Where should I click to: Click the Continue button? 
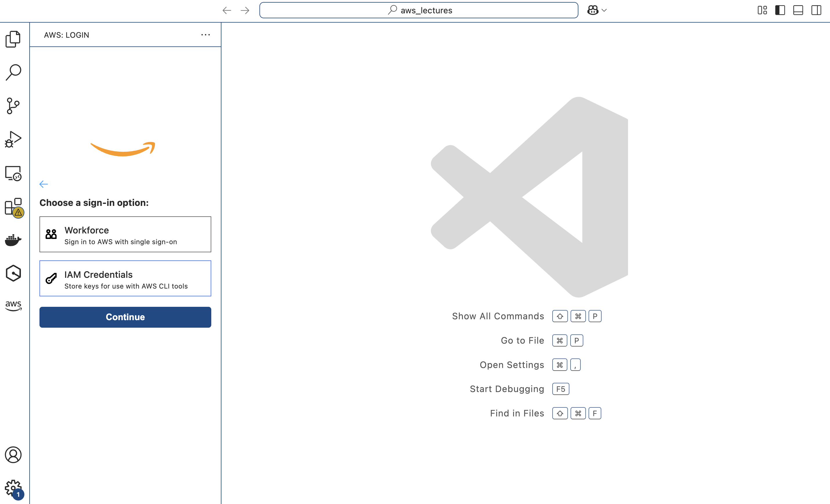click(x=125, y=317)
